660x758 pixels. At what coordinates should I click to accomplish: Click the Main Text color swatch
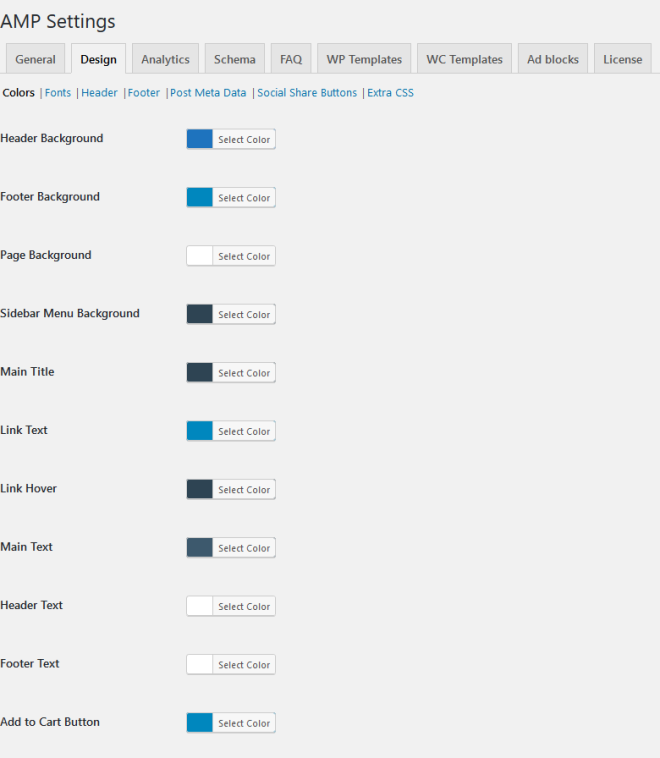click(200, 548)
